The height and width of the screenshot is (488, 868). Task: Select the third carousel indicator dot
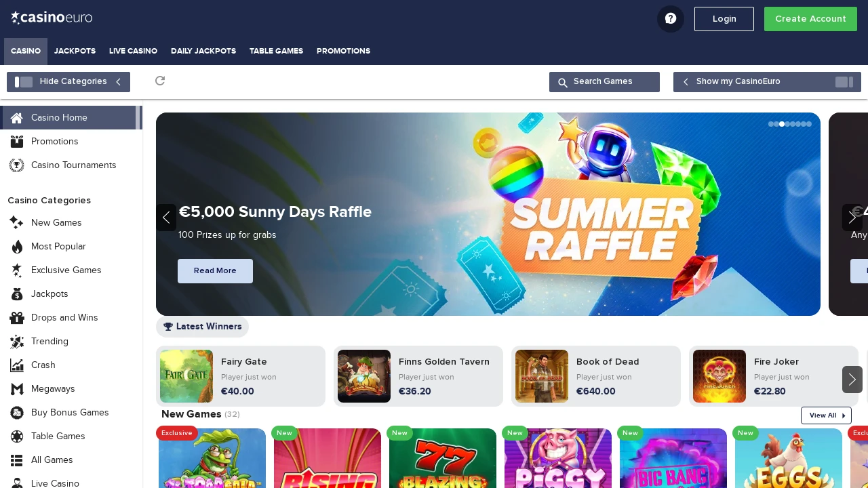(x=782, y=124)
